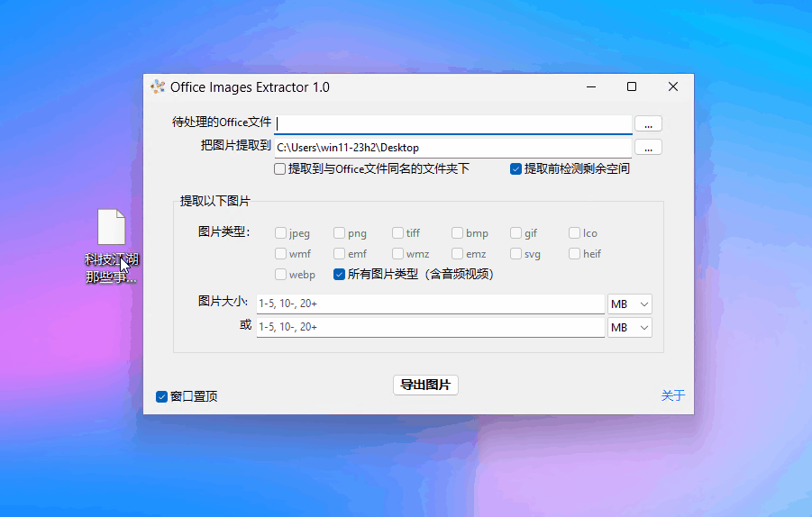
Task: Click the 把图片提取到 label
Action: click(235, 145)
